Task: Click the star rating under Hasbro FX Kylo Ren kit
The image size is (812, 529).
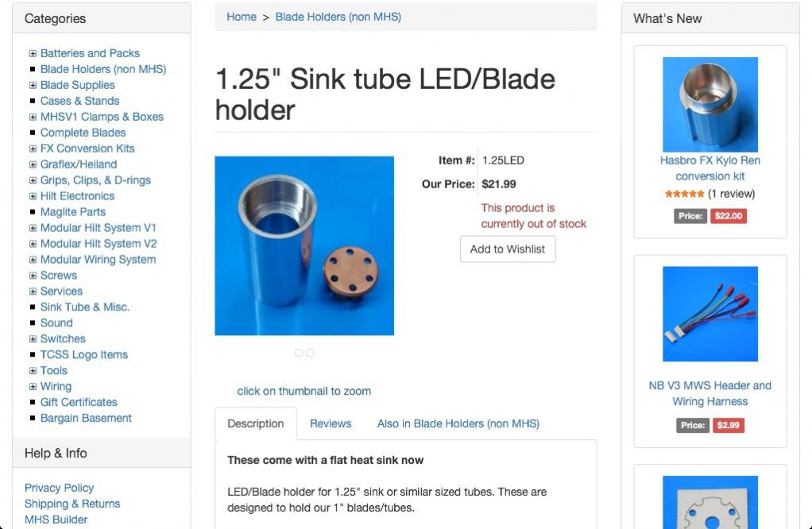Action: click(x=684, y=194)
